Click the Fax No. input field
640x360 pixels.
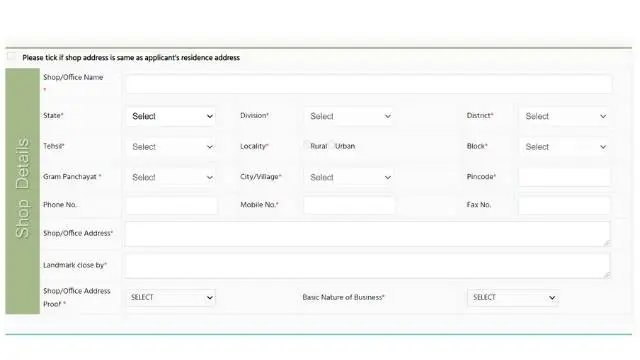[564, 205]
